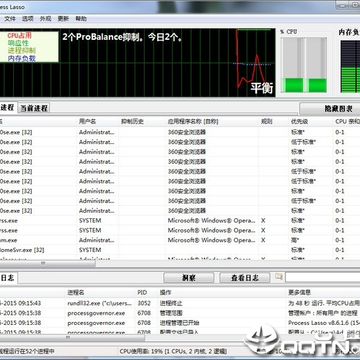Click PID 3052 in the log
This screenshot has width=360, height=360.
pos(144,303)
